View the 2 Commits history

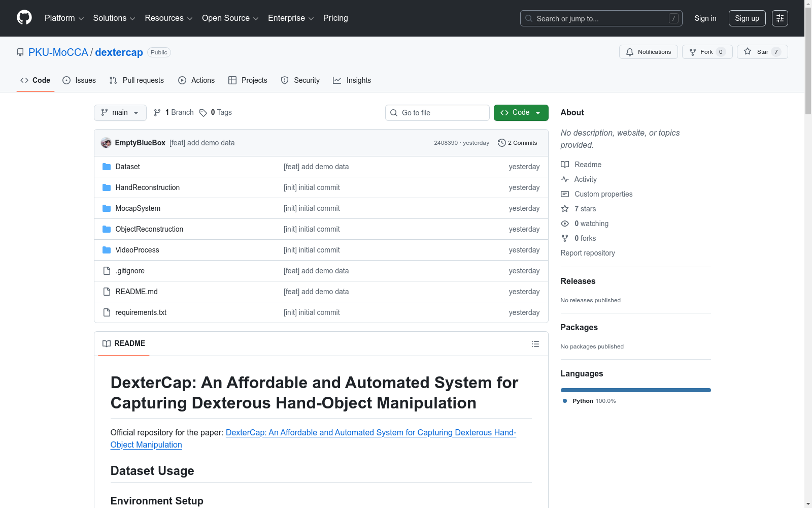pyautogui.click(x=518, y=143)
